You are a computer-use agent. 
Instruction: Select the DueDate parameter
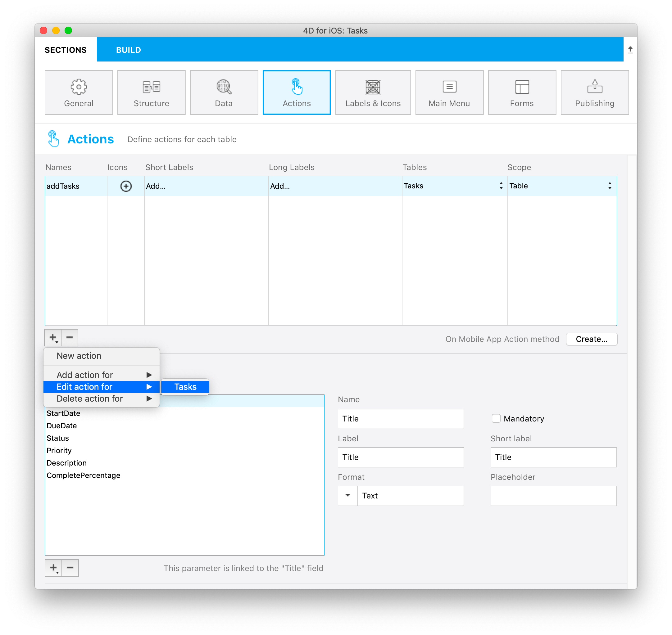[184, 426]
